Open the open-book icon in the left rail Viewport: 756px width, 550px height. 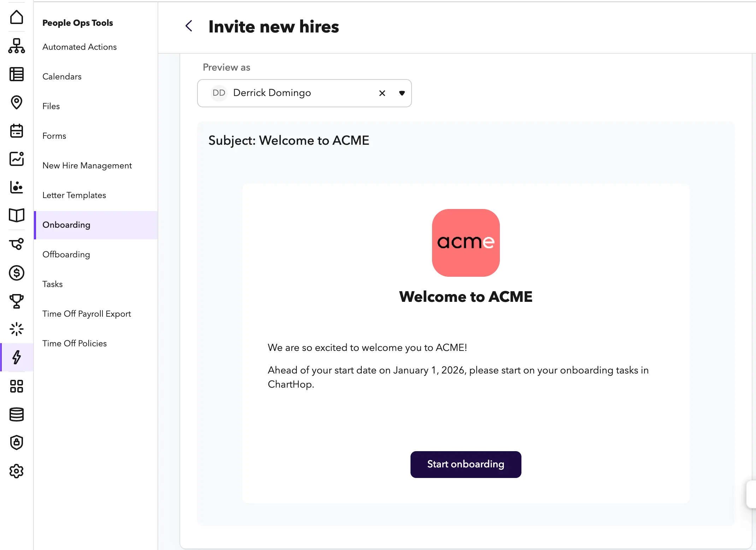(17, 215)
